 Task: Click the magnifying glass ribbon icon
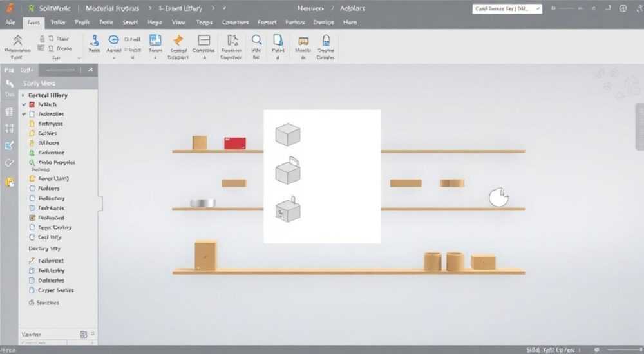point(256,40)
